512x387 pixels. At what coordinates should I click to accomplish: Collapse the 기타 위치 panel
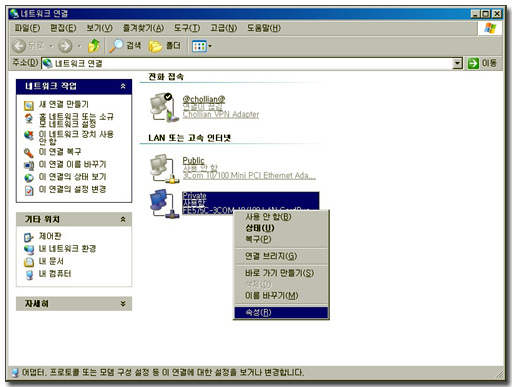click(123, 219)
